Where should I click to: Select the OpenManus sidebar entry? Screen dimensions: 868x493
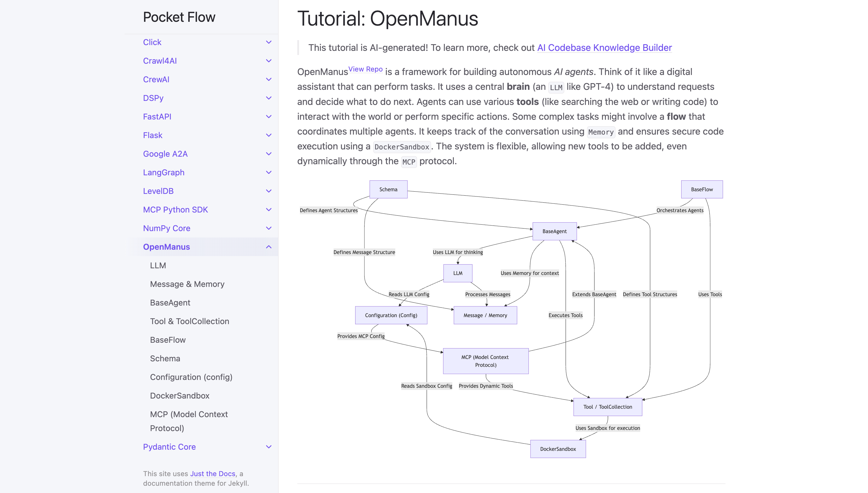(x=166, y=247)
